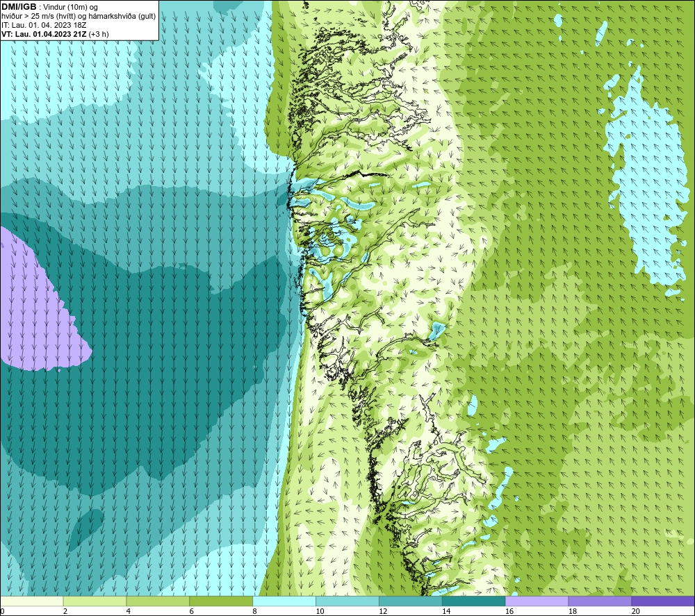Click the legend scale label "6"

coord(192,611)
